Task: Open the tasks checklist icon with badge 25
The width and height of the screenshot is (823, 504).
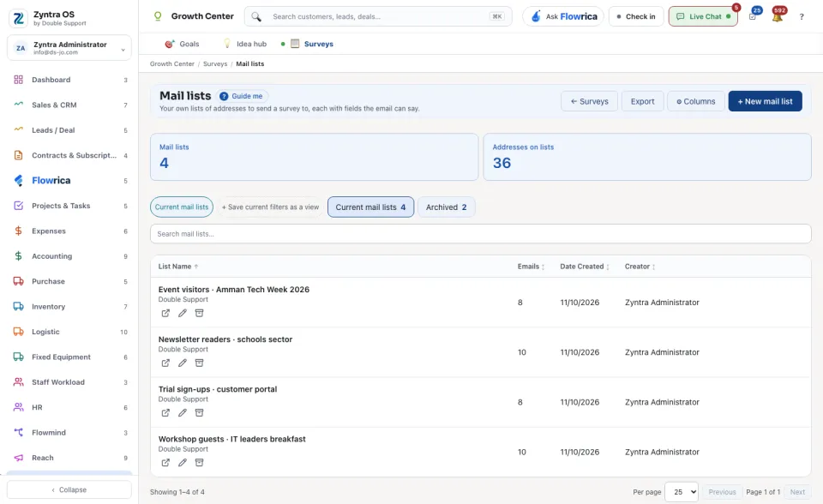Action: (x=753, y=17)
